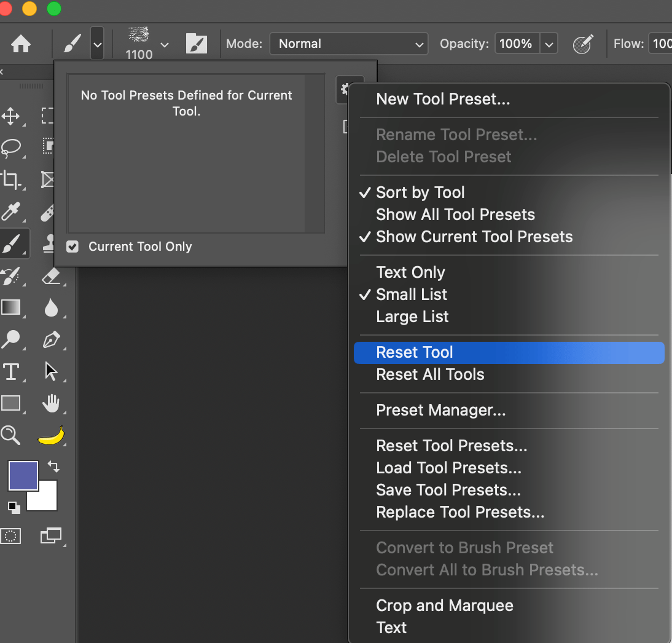Viewport: 672px width, 643px height.
Task: Enable airbrush mode in the options bar
Action: click(x=582, y=44)
